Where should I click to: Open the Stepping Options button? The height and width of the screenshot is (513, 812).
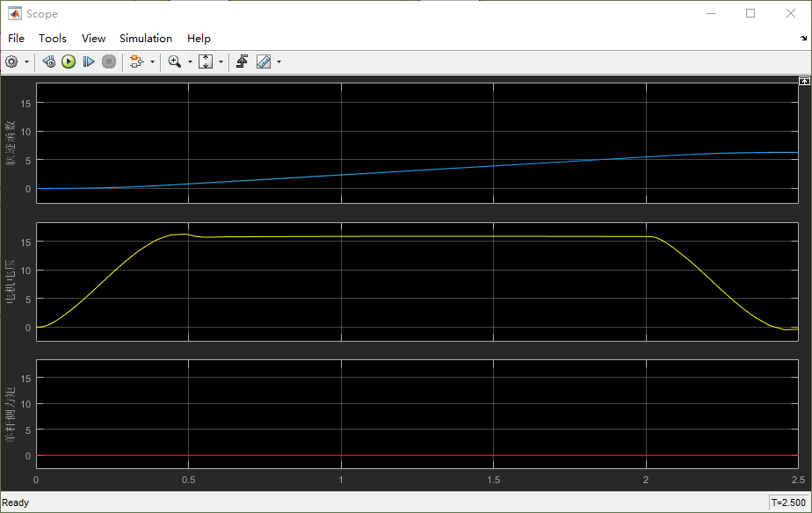coord(48,61)
